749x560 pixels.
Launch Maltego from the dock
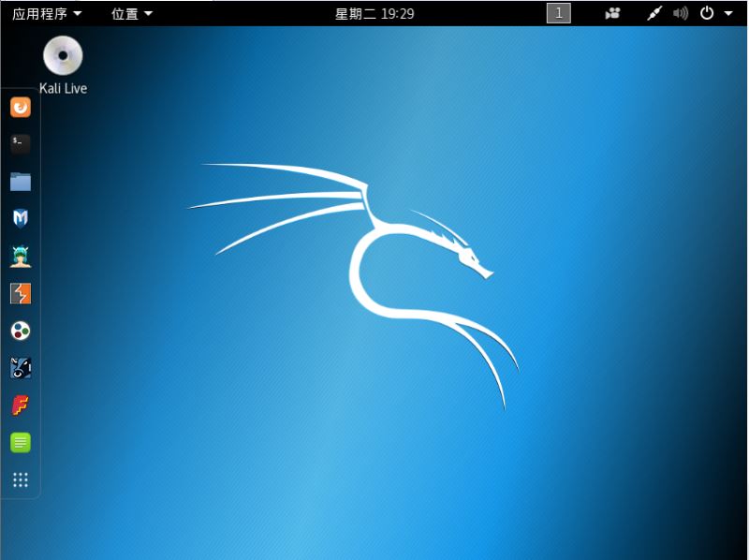(x=21, y=331)
